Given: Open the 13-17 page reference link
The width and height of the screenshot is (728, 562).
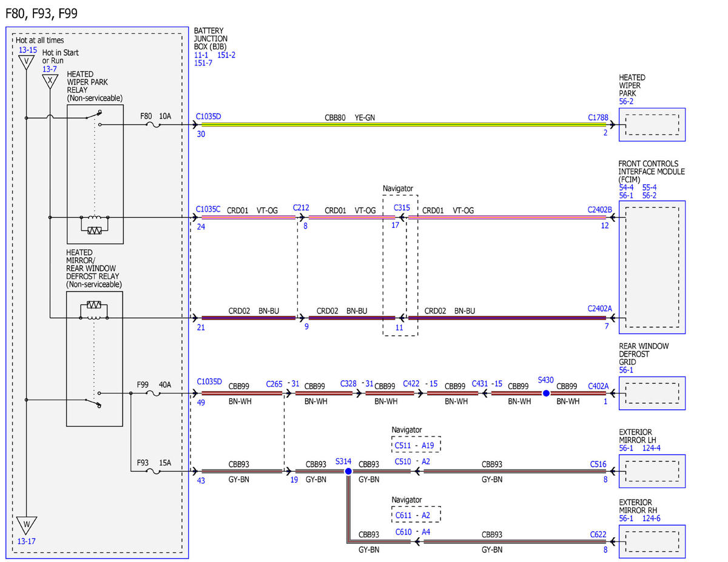Looking at the screenshot, I should coord(27,541).
